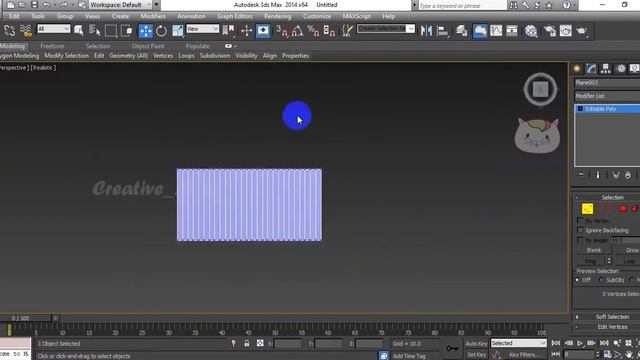Open the Modifiers menu

click(153, 16)
